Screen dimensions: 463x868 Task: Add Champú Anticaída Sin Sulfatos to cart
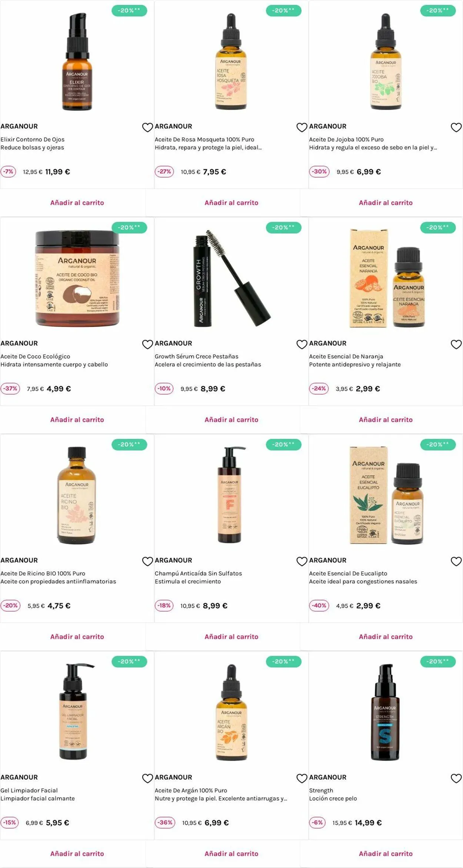(231, 637)
